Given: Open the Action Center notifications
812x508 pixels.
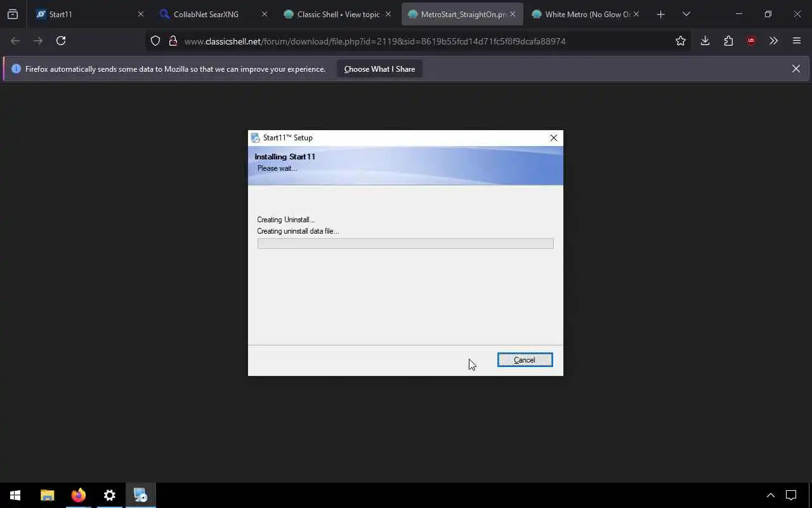Looking at the screenshot, I should point(791,495).
